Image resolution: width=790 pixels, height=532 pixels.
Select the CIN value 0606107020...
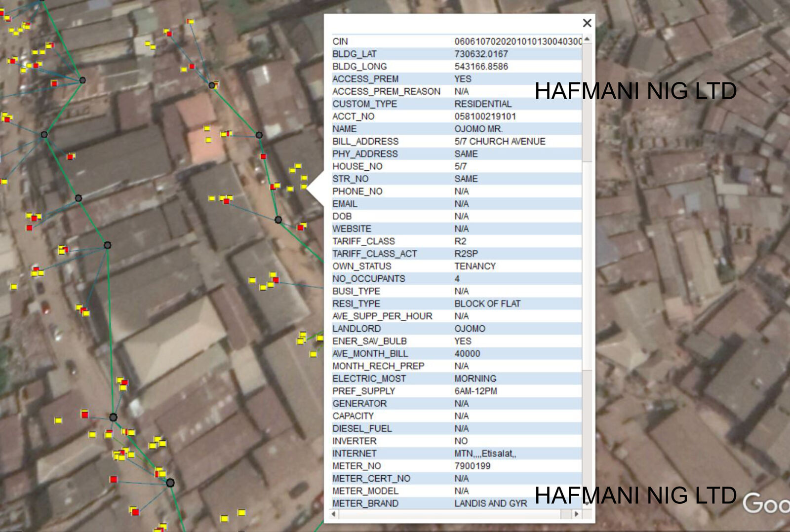pyautogui.click(x=518, y=41)
